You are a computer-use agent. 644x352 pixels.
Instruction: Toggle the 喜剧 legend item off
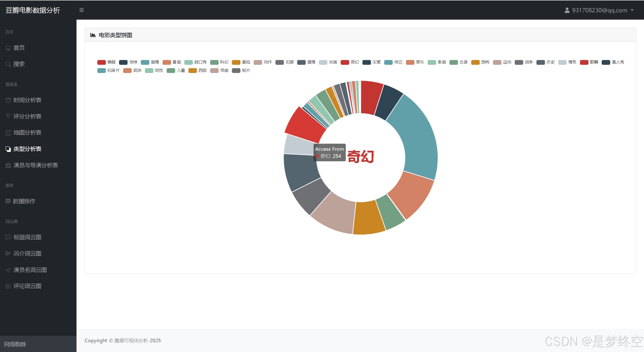[176, 62]
